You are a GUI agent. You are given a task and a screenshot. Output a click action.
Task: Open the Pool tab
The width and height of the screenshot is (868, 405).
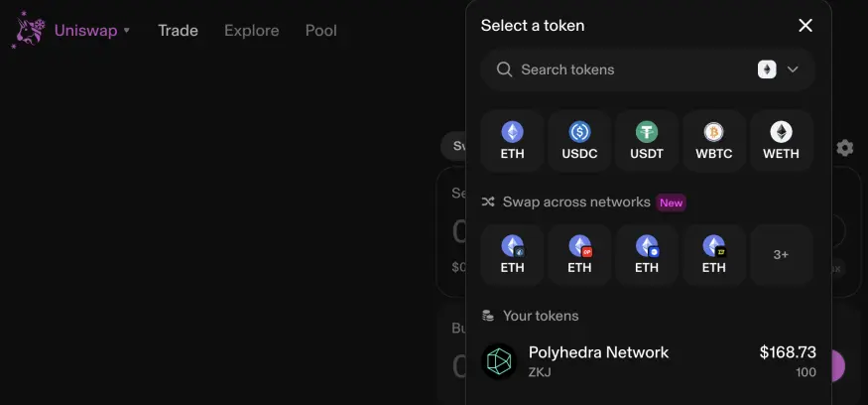tap(321, 31)
